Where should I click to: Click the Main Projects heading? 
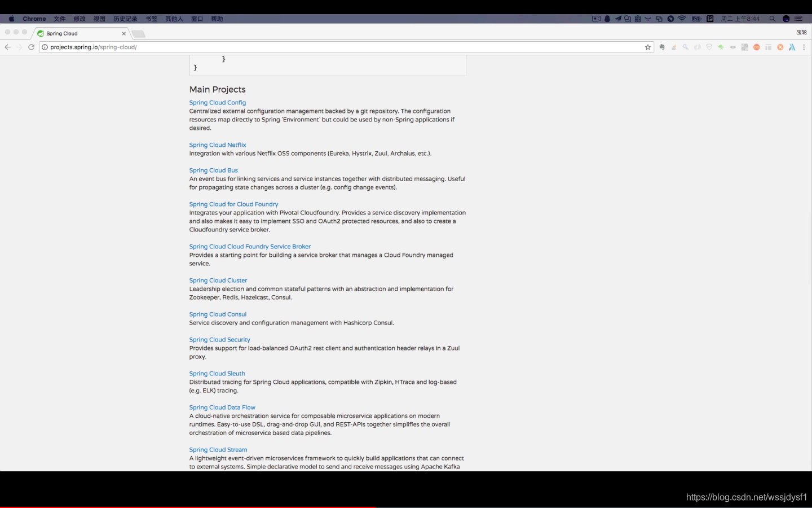[218, 89]
